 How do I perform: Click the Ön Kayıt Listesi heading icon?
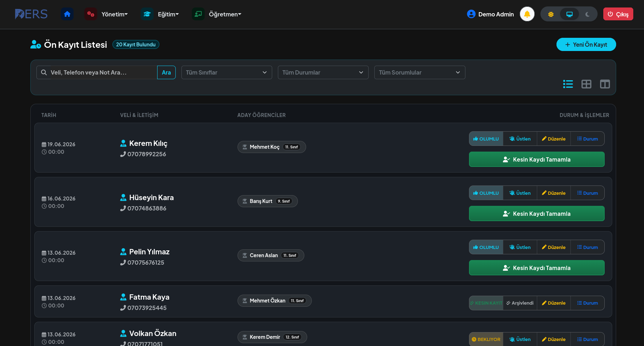[36, 45]
